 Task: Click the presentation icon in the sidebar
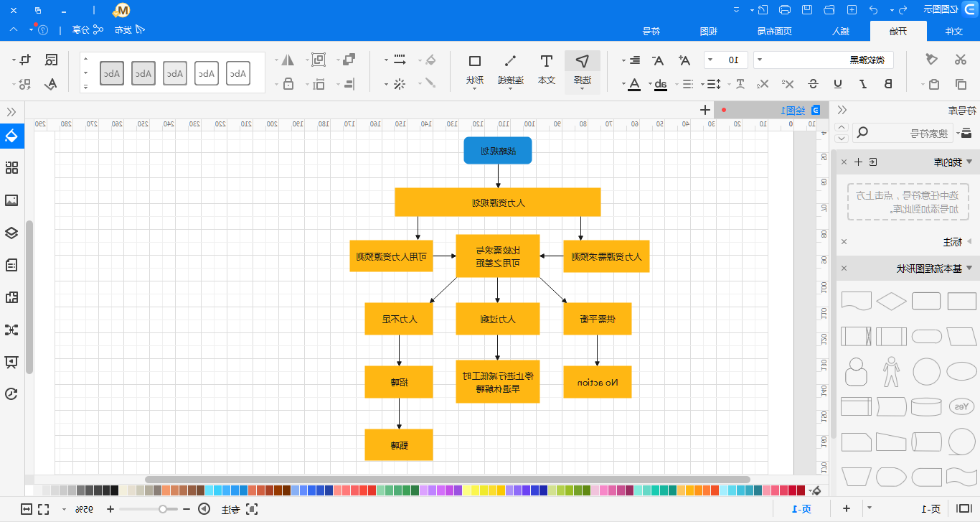click(x=11, y=362)
